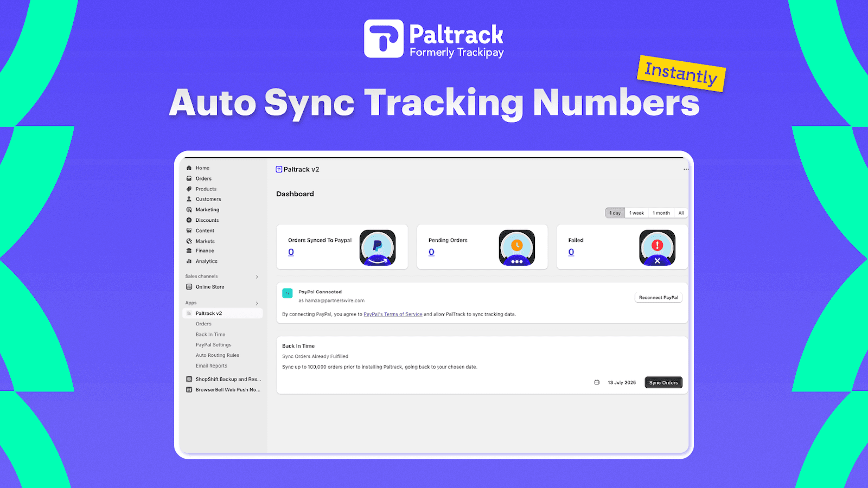Screen dimensions: 868x488
Task: Enable the All time range filter
Action: pyautogui.click(x=681, y=213)
